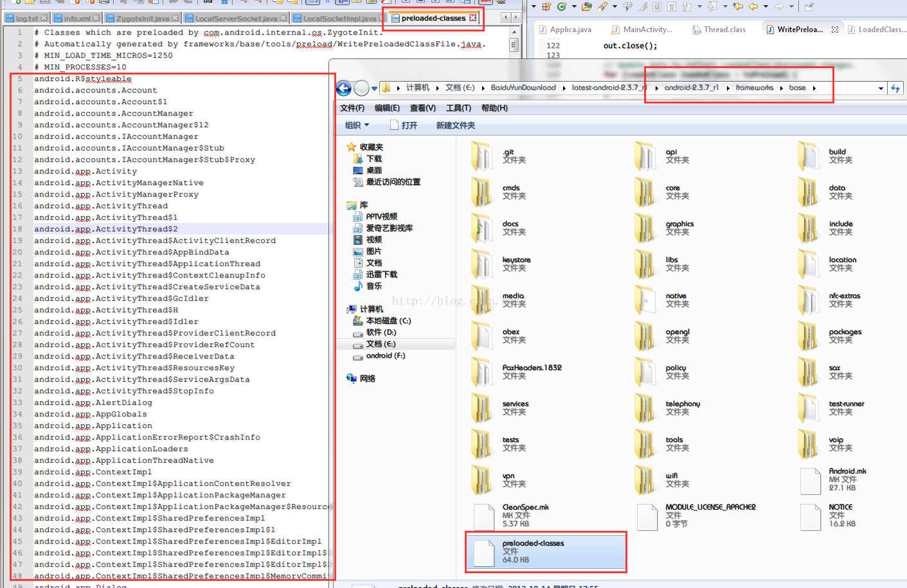Click the CleanSpec.mk file icon
This screenshot has width=907, height=588.
pyautogui.click(x=483, y=516)
